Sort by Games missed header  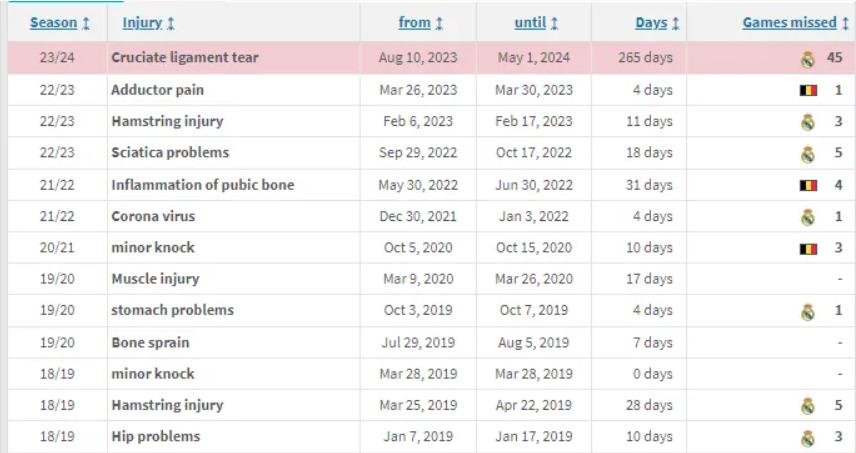click(789, 23)
